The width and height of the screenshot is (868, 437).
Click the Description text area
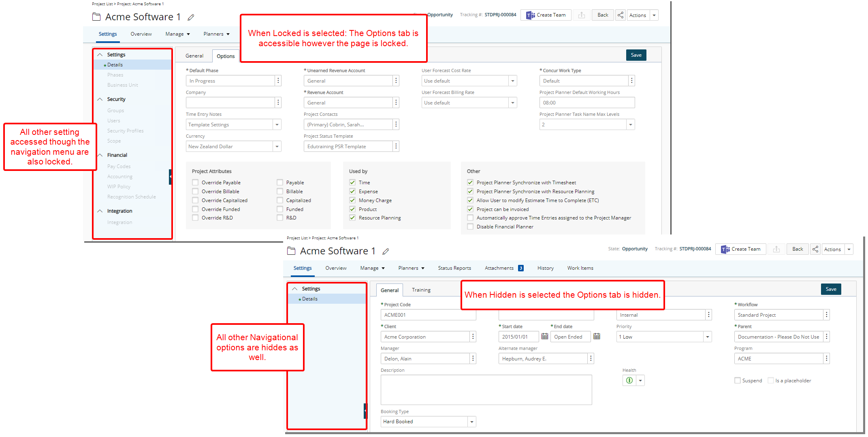coord(486,390)
